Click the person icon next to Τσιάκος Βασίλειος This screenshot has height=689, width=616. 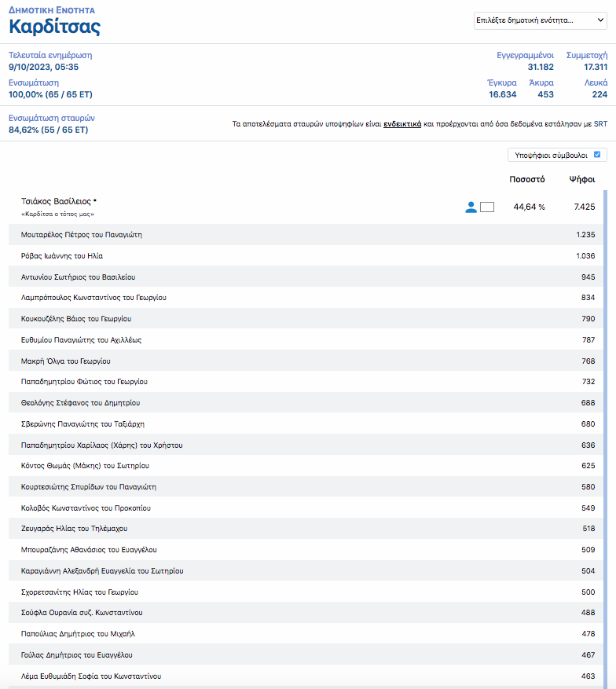471,207
